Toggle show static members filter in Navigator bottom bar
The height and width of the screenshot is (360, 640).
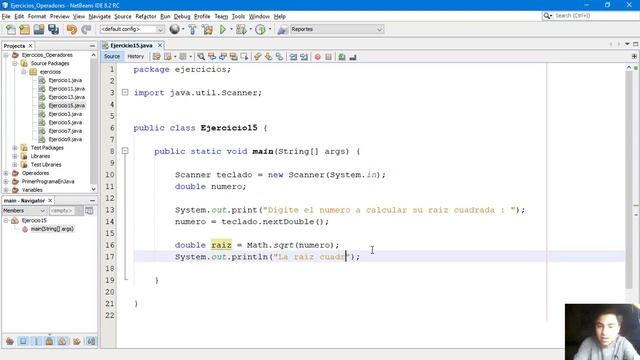[x=36, y=341]
